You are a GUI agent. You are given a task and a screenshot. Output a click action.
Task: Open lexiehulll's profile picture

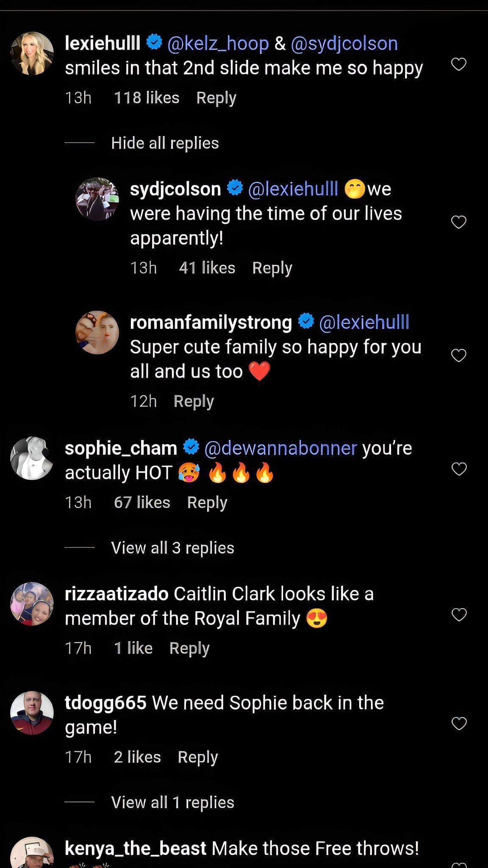click(x=32, y=54)
